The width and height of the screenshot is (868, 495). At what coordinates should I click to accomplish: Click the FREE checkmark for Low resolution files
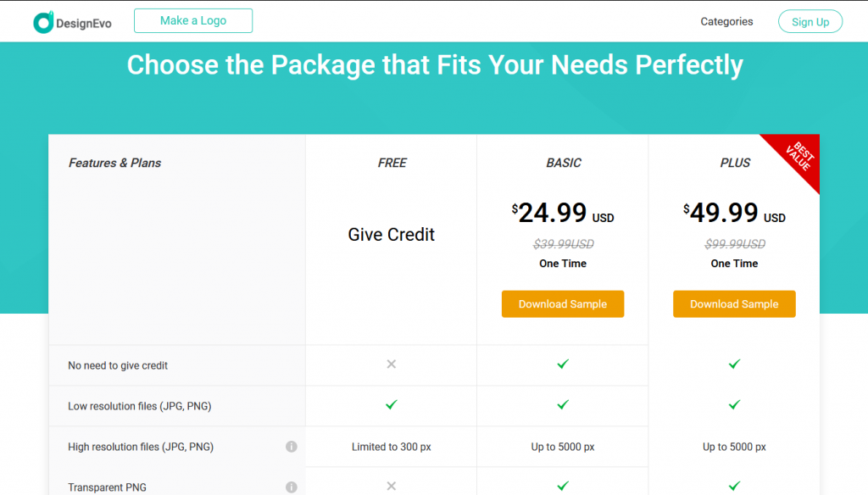click(392, 405)
